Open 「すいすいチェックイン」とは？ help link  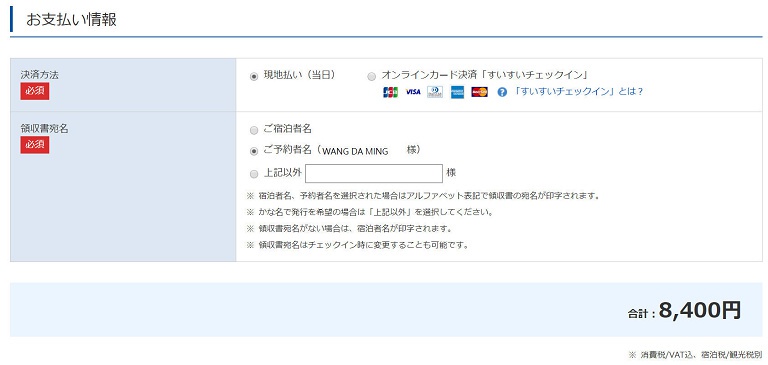578,92
